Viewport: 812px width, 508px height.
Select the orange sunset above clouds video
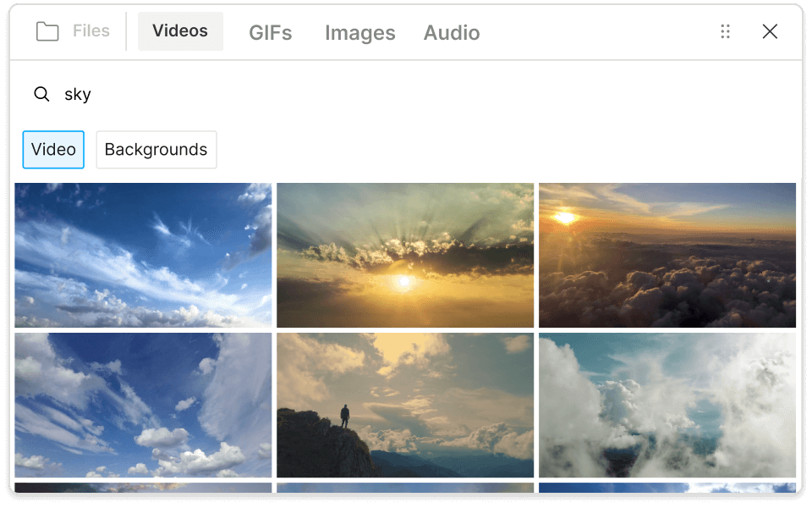667,255
